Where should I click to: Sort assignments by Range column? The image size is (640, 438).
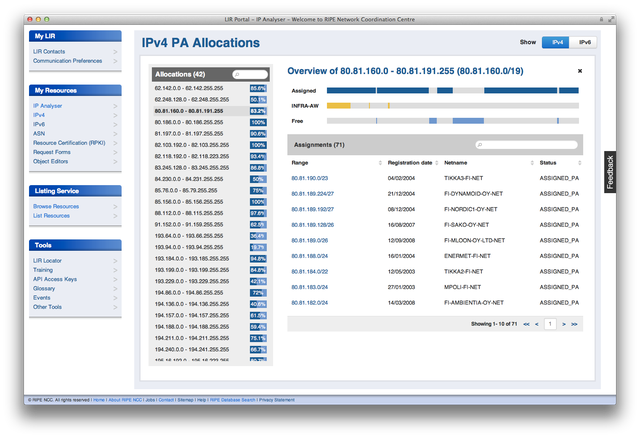[380, 163]
